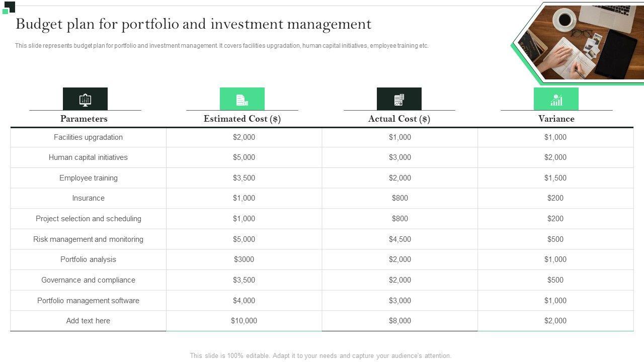Select the $1,500 variance cell
The image size is (644, 362).
tap(555, 178)
